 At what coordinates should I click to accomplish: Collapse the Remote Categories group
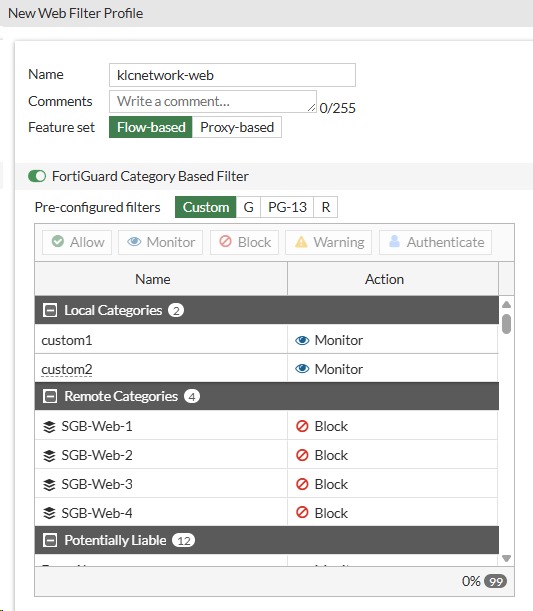point(50,396)
